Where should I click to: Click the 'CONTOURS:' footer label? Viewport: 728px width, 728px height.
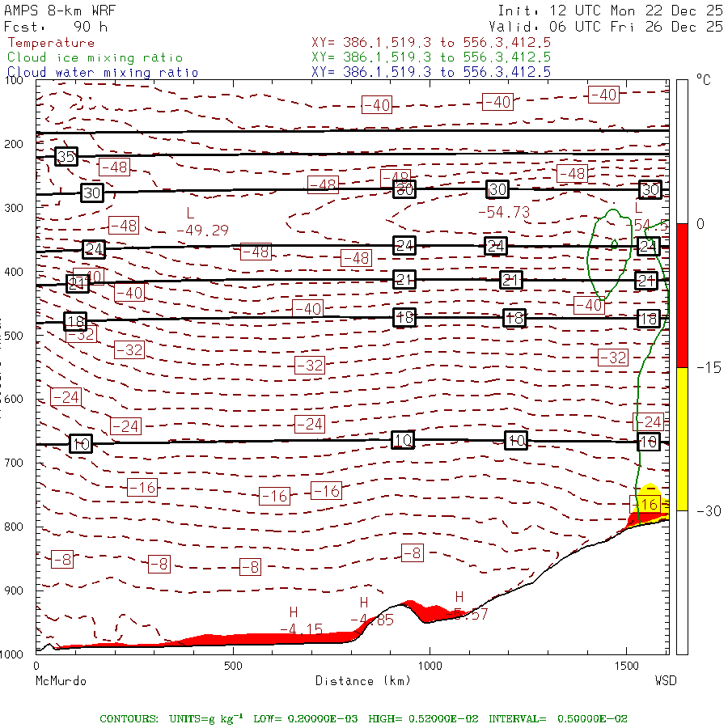point(129,719)
